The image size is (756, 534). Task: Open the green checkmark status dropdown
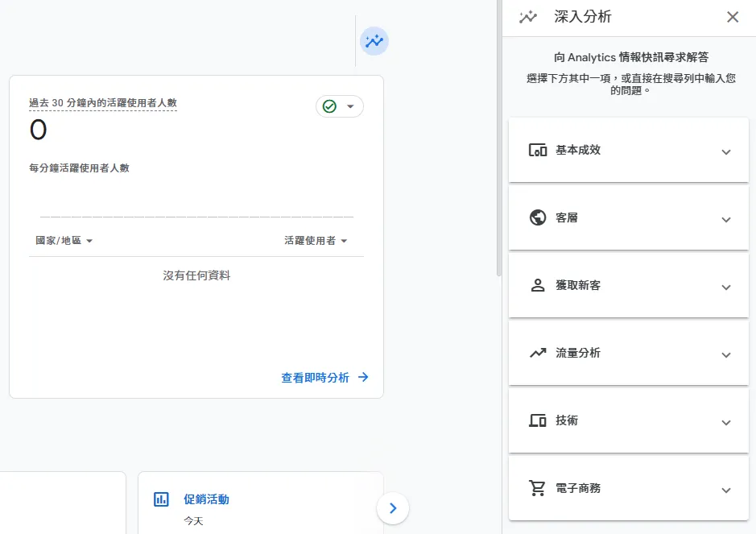pos(340,106)
